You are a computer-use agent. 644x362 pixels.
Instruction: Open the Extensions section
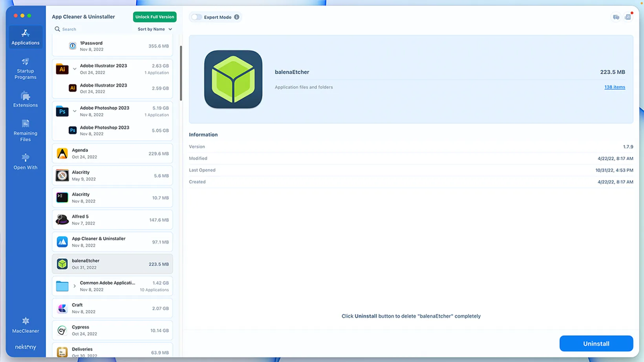(x=25, y=99)
